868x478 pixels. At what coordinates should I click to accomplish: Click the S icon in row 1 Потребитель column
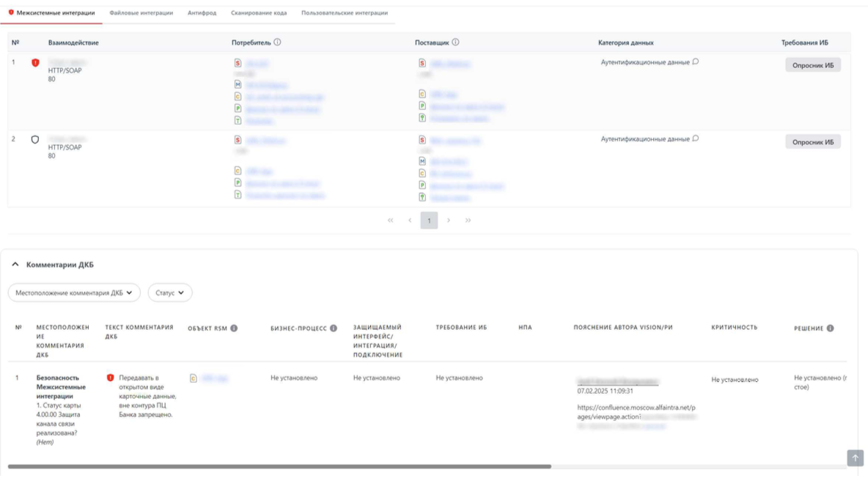pyautogui.click(x=238, y=63)
